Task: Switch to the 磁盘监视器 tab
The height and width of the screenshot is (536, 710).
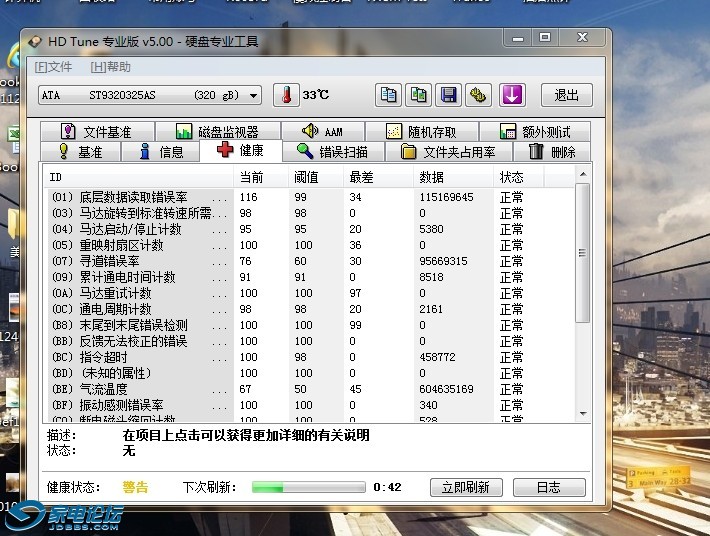Action: [218, 132]
